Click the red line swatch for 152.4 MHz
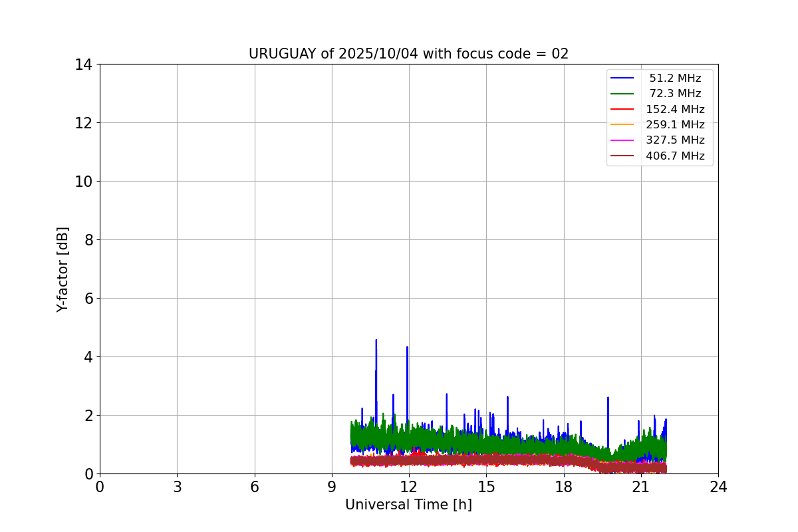798x532 pixels. pos(622,109)
